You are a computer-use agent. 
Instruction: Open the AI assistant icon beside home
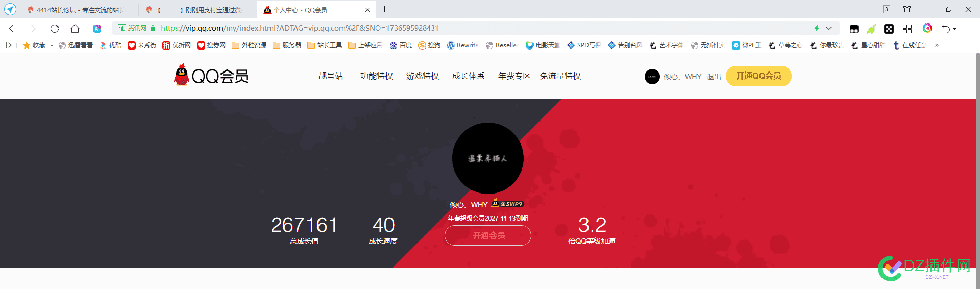pyautogui.click(x=97, y=29)
